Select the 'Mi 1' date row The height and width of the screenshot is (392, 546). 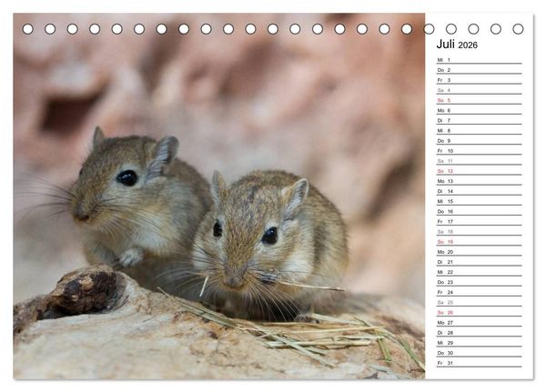(480, 60)
